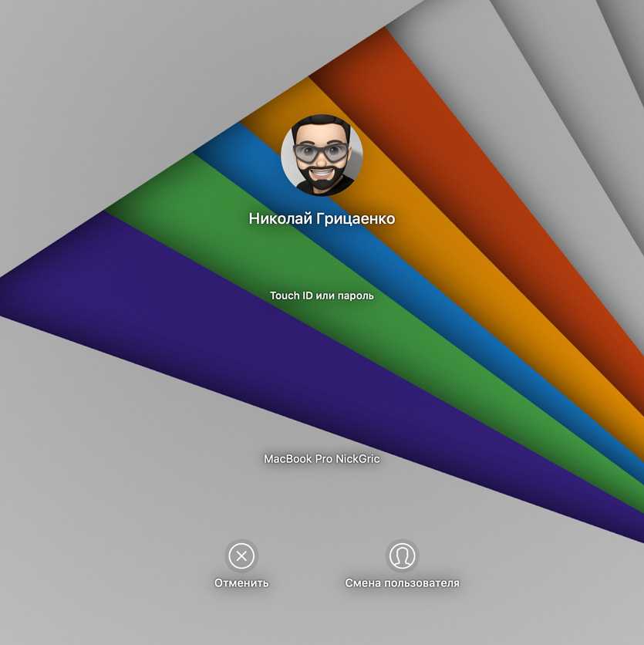Click the Отменить X circle icon
Image resolution: width=644 pixels, height=645 pixels.
[x=241, y=556]
